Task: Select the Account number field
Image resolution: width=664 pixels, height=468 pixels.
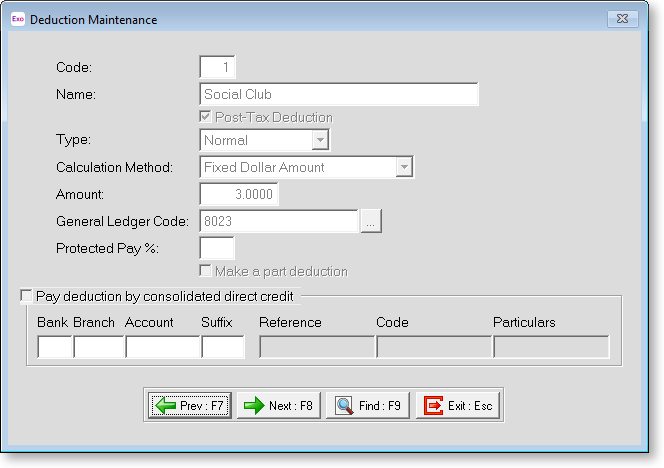Action: (162, 347)
